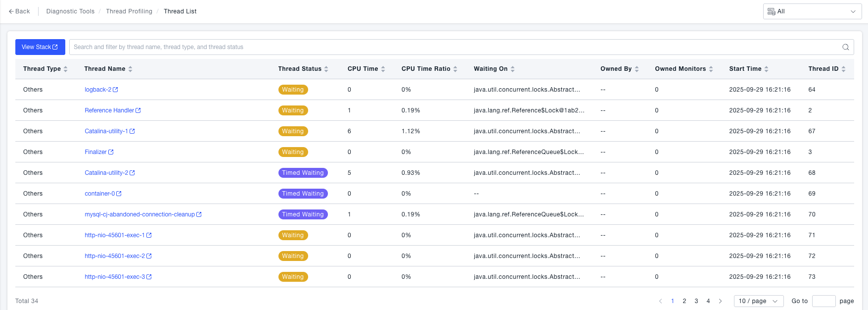Click the search magnifier icon
The width and height of the screenshot is (868, 310).
click(846, 47)
